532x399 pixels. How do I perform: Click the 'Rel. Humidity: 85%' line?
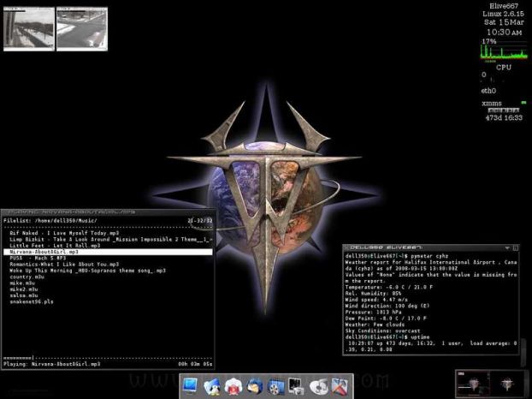[373, 293]
